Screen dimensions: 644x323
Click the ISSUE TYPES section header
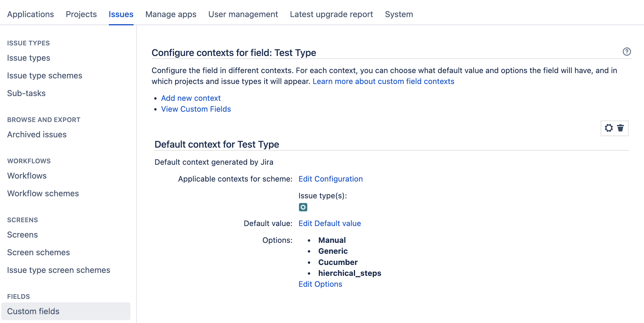28,43
